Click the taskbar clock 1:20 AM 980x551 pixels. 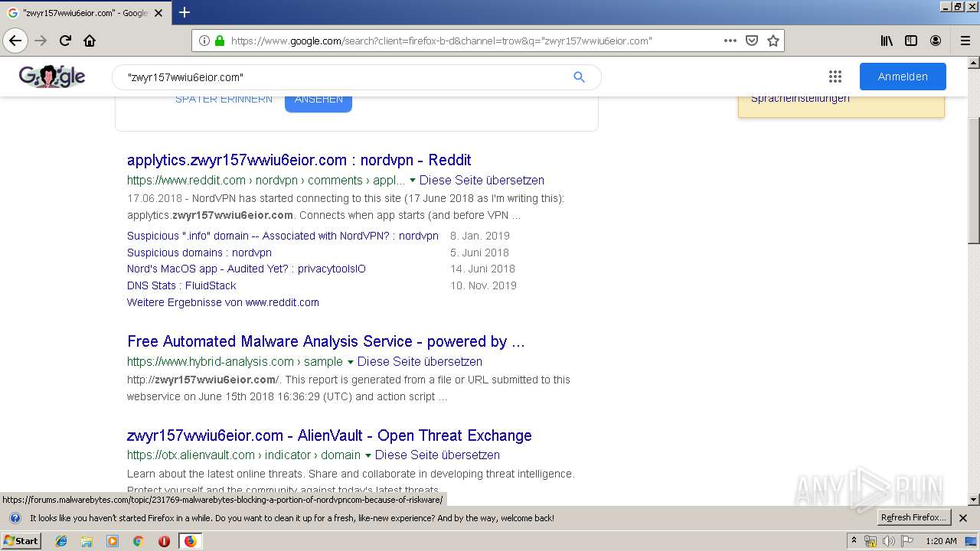941,541
